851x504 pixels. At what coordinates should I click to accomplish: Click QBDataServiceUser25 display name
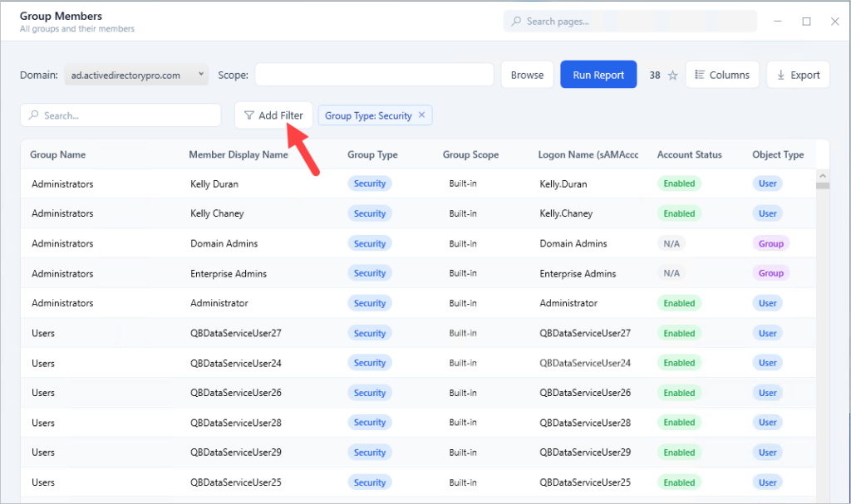pyautogui.click(x=235, y=482)
